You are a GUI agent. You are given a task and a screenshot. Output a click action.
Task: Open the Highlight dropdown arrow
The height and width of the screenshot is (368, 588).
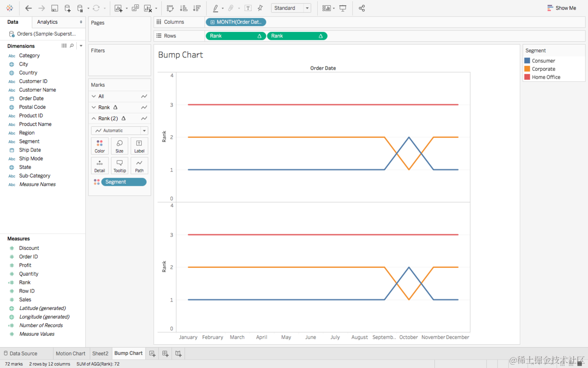(222, 9)
